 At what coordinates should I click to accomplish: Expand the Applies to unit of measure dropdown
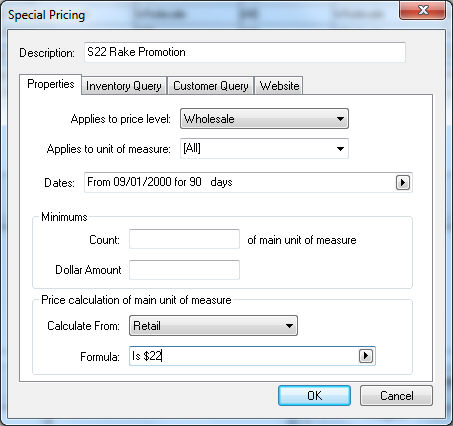340,149
